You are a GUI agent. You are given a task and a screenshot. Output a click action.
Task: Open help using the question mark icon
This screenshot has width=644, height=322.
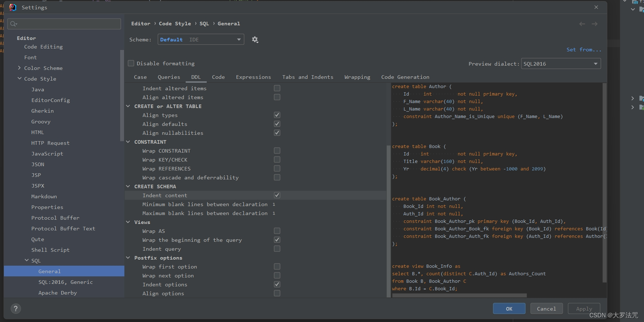pos(16,309)
